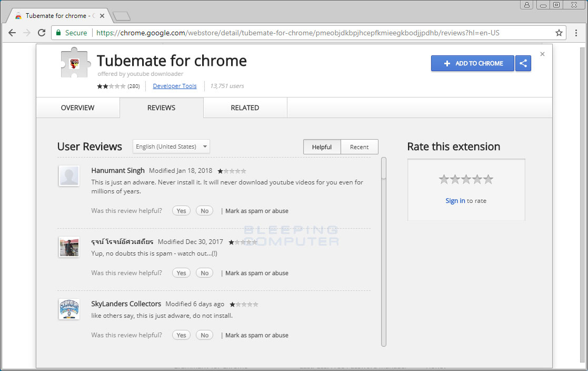Share the extension via share icon
The height and width of the screenshot is (371, 588).
pos(523,63)
